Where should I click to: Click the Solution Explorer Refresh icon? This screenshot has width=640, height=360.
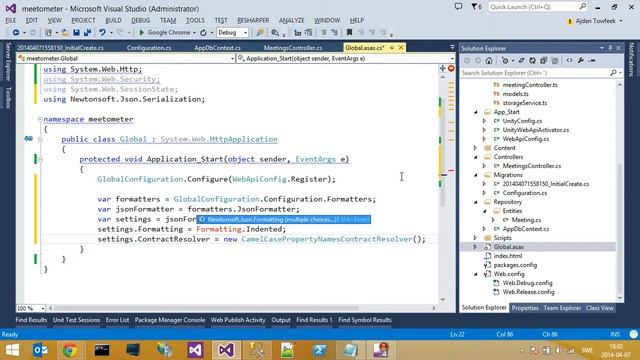coord(532,60)
